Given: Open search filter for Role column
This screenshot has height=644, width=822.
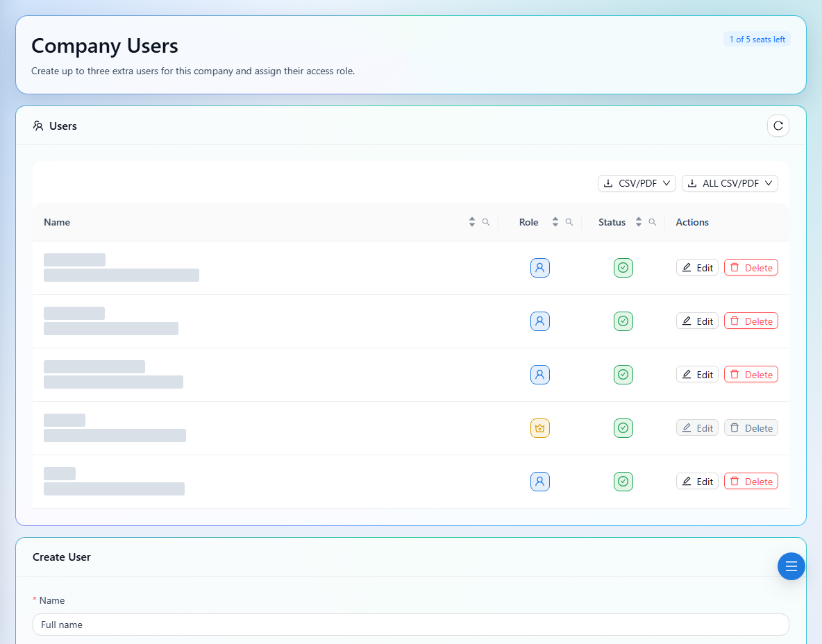Looking at the screenshot, I should coord(569,222).
